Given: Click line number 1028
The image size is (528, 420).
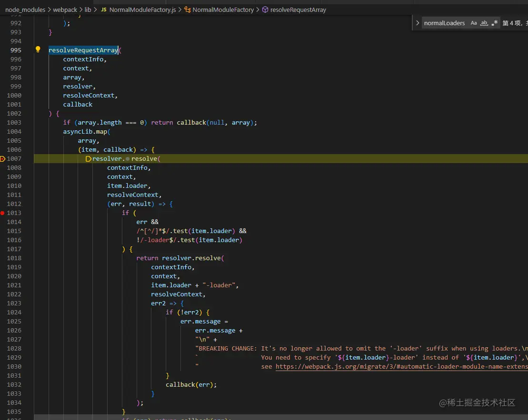Looking at the screenshot, I should pyautogui.click(x=14, y=348).
